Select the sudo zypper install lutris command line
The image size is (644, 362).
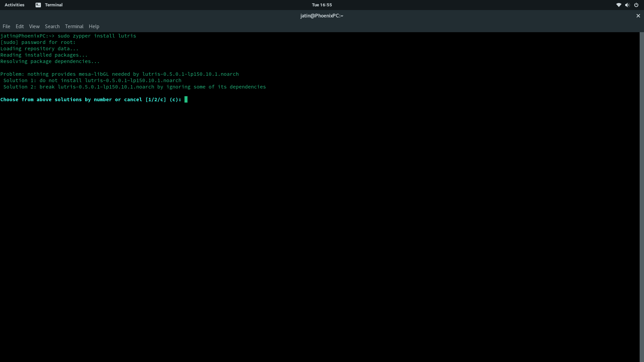click(x=97, y=36)
